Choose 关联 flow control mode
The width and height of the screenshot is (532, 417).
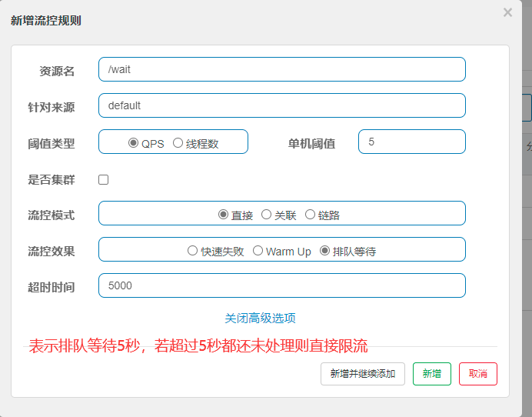[x=267, y=215]
